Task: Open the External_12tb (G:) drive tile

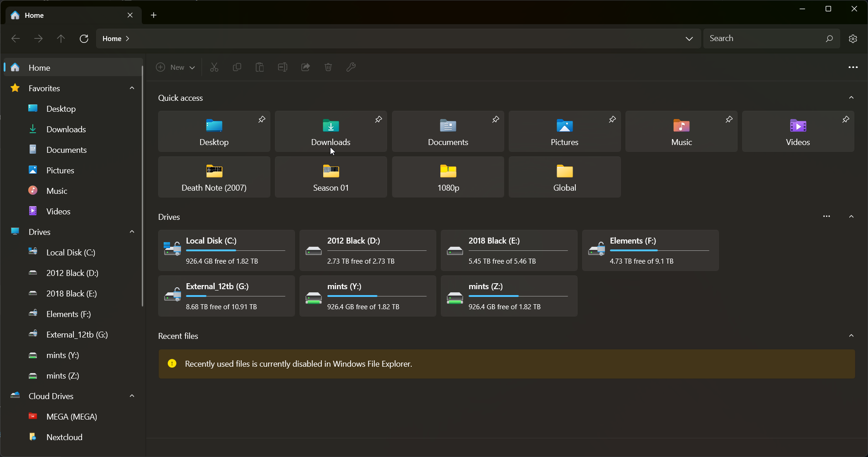Action: click(x=226, y=296)
